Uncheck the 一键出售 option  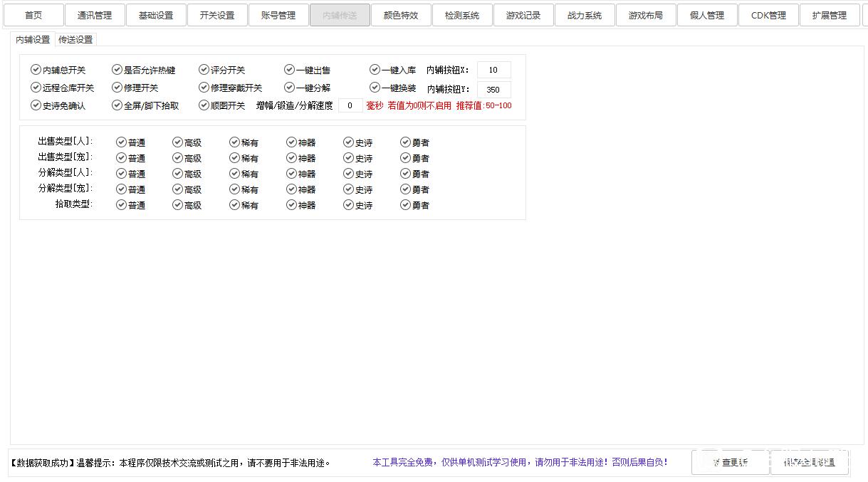308,70
